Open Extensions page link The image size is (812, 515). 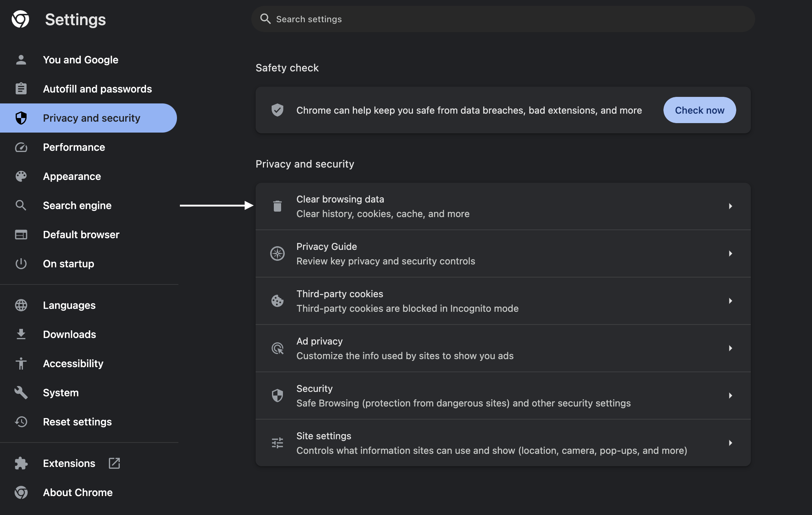tap(88, 463)
